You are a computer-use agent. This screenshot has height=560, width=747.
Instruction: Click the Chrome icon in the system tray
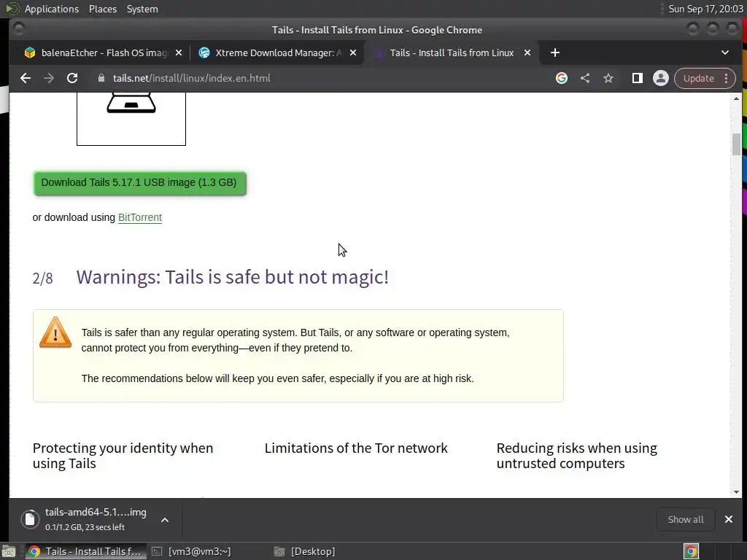tap(692, 551)
